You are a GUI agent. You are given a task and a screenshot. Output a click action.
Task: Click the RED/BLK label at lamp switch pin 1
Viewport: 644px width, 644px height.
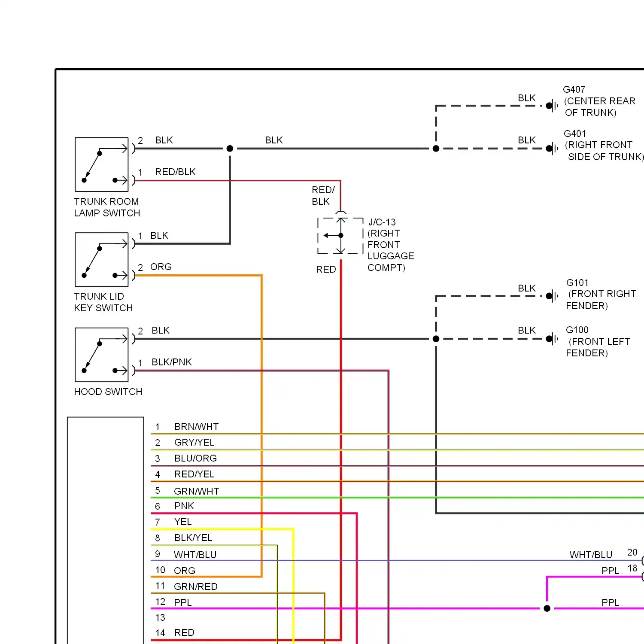coord(175,172)
